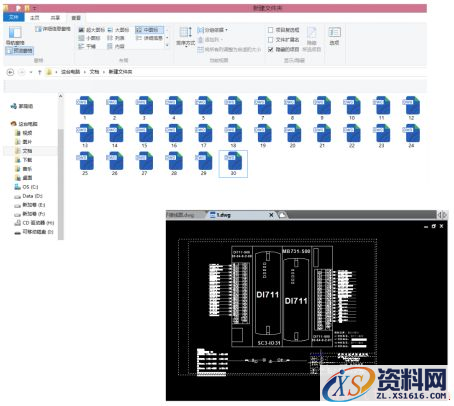
Task: Switch to the 主页 (Home) ribbon tab
Action: (x=35, y=18)
